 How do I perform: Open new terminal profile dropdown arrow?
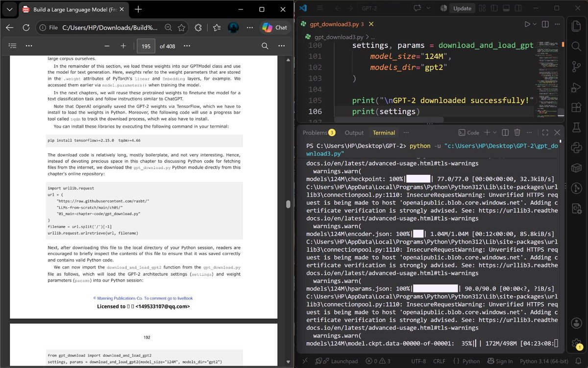(x=494, y=132)
